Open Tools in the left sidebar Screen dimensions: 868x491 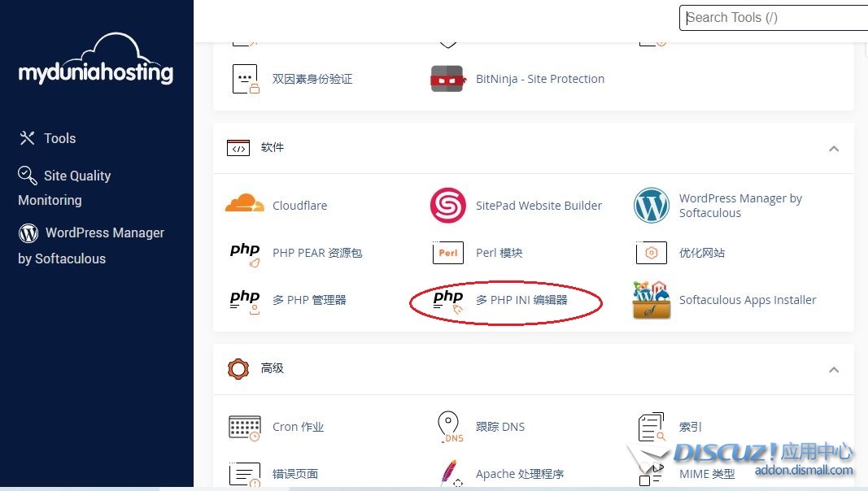click(x=59, y=138)
